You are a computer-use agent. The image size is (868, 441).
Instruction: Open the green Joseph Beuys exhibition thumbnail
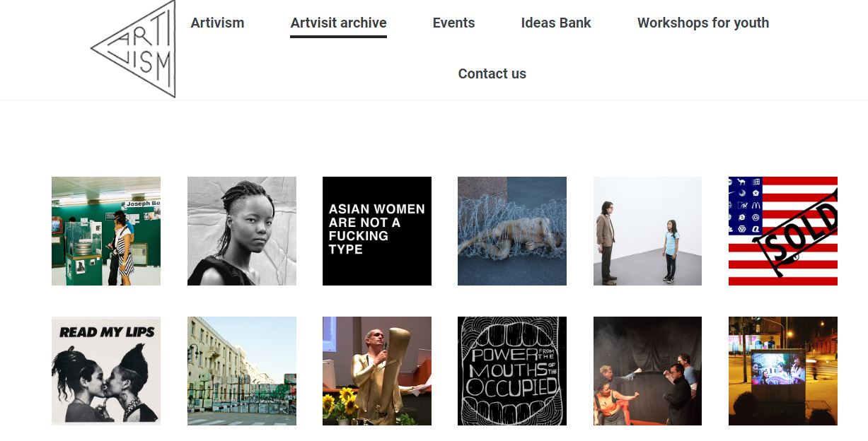coord(106,231)
